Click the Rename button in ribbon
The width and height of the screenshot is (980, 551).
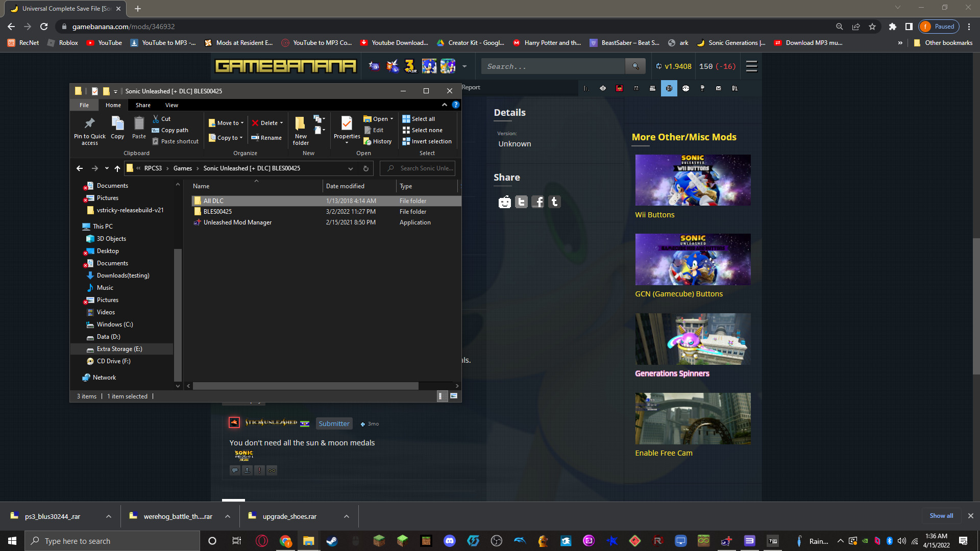pyautogui.click(x=266, y=138)
